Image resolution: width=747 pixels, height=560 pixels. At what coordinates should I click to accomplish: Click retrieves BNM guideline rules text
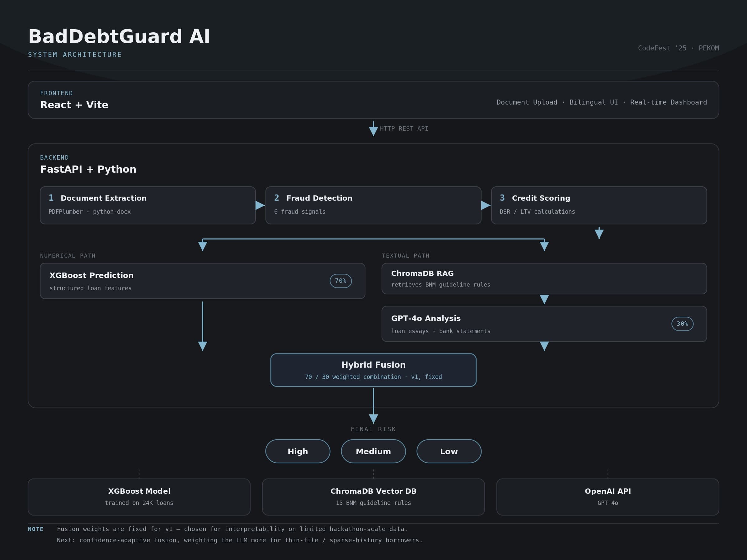[x=441, y=285]
